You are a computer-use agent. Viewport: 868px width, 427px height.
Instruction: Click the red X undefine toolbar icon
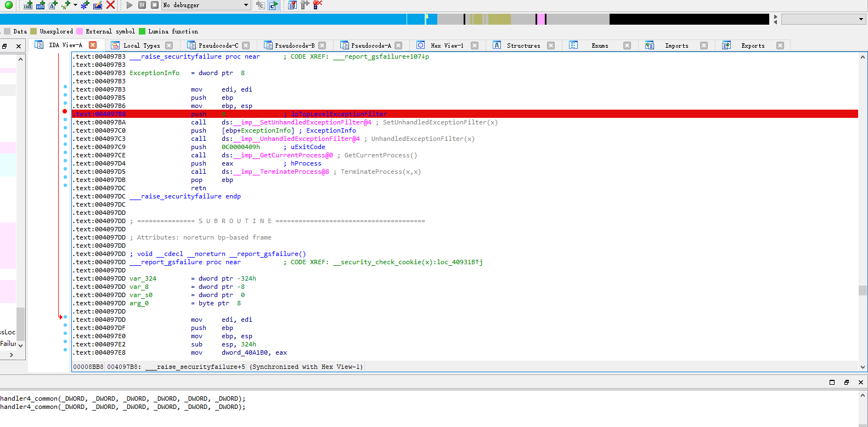click(110, 5)
